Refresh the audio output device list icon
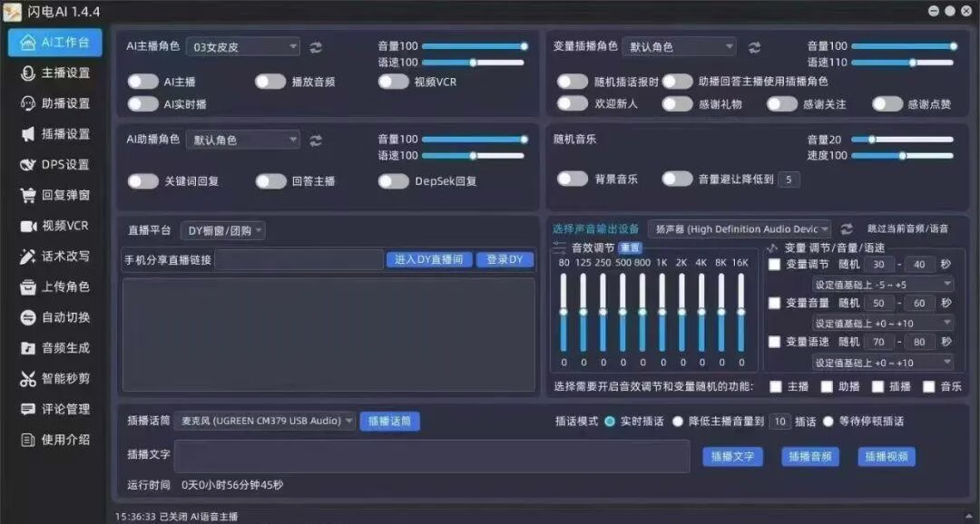The height and width of the screenshot is (524, 980). pos(847,229)
